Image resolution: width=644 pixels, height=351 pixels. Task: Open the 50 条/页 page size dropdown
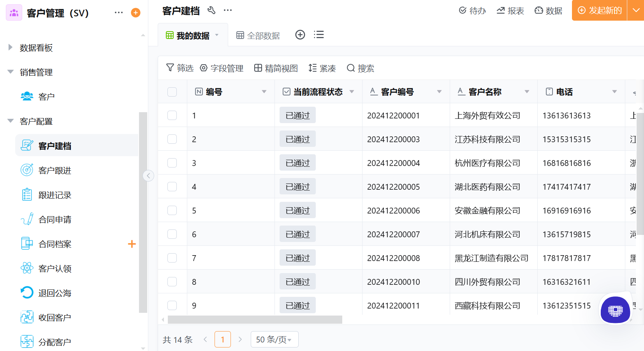click(x=274, y=339)
